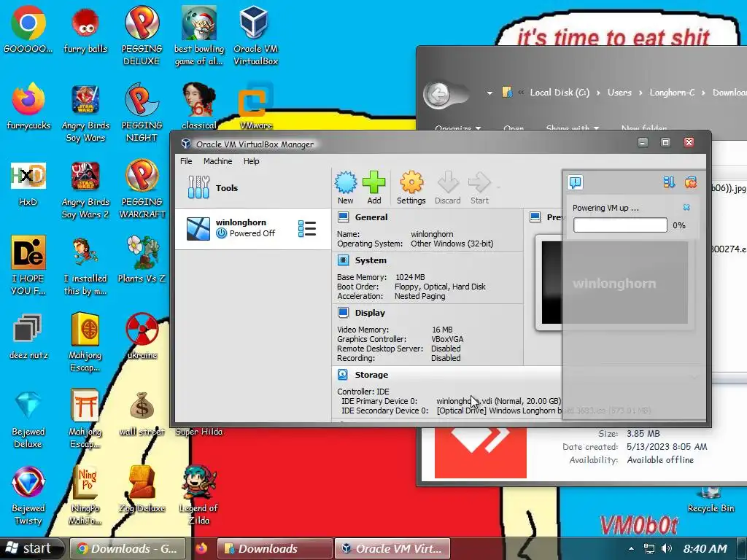Click the Storage section header

(371, 375)
